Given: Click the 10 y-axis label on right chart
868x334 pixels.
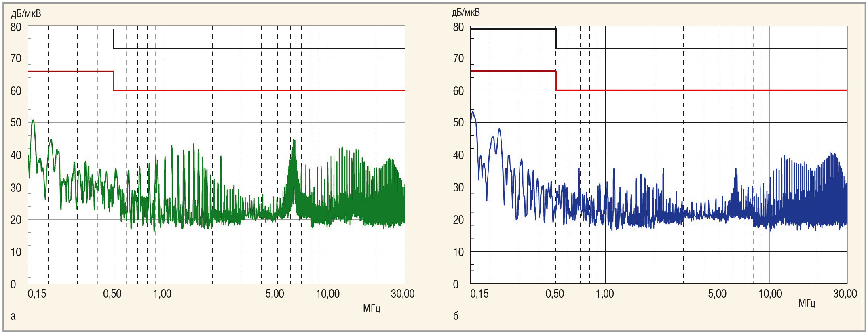Looking at the screenshot, I should [x=458, y=252].
